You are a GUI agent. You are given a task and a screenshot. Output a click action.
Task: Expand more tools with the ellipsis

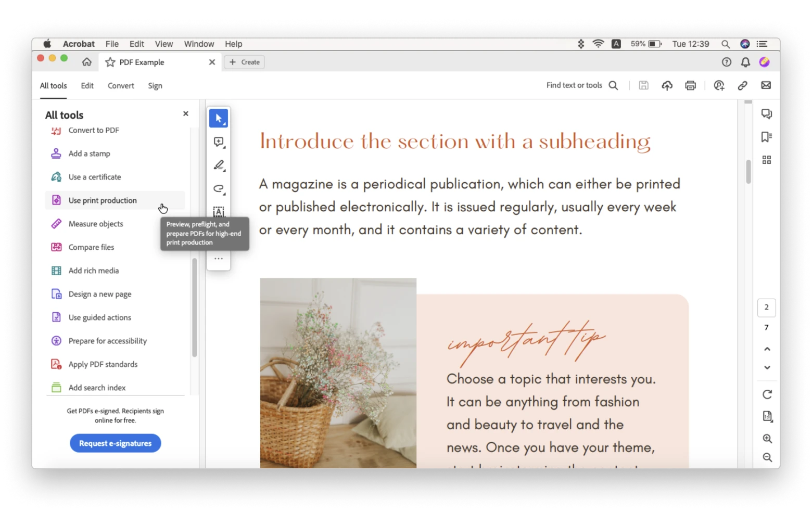click(x=219, y=258)
